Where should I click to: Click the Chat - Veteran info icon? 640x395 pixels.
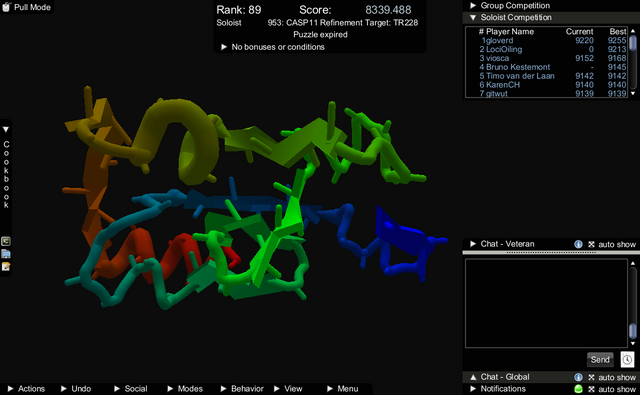(x=578, y=244)
